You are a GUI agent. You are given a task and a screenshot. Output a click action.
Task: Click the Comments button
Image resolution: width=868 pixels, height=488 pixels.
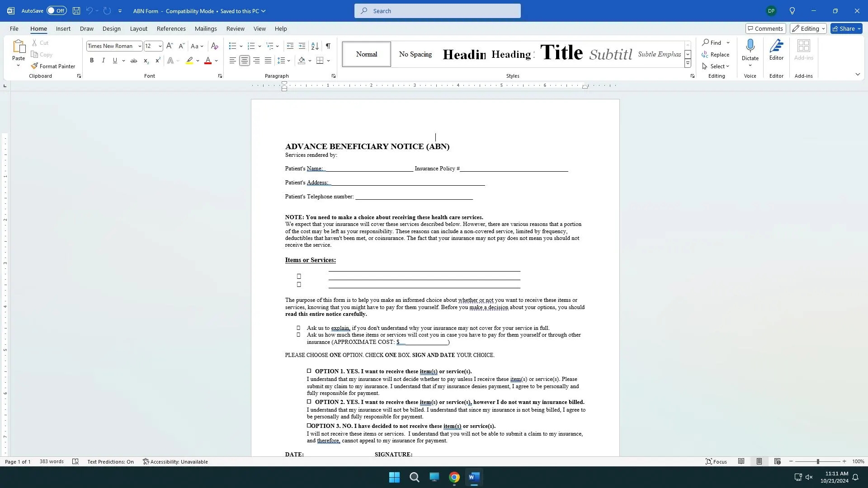766,28
